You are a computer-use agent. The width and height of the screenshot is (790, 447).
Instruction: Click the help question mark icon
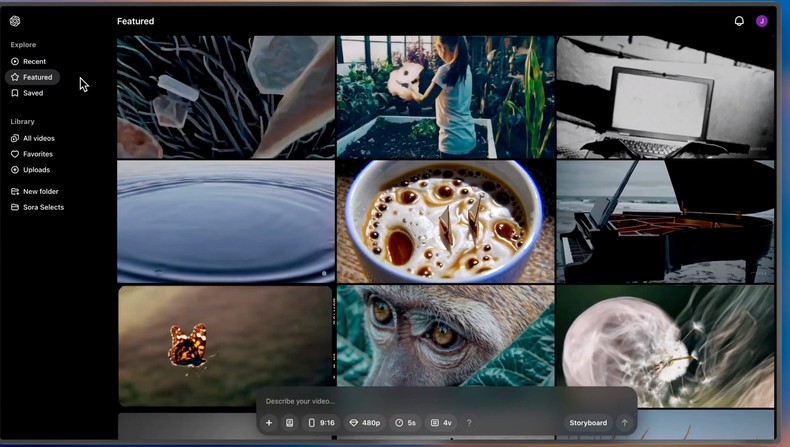pyautogui.click(x=469, y=423)
